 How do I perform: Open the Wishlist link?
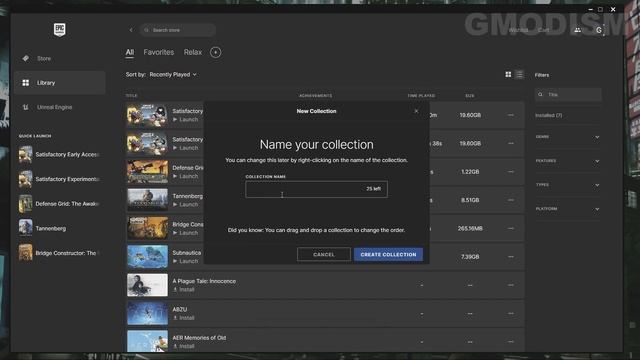click(x=518, y=30)
